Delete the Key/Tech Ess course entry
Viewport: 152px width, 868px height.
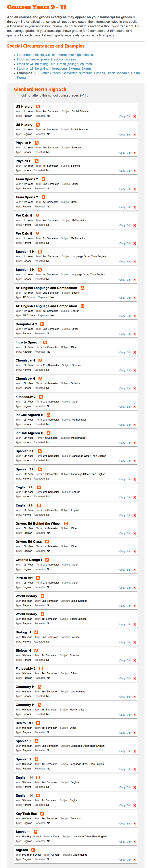[134, 824]
